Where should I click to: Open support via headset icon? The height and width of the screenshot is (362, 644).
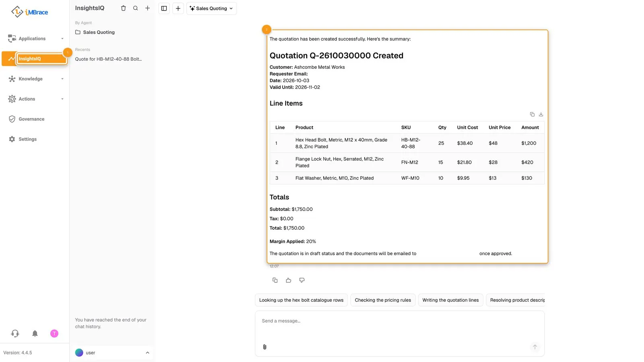click(15, 333)
